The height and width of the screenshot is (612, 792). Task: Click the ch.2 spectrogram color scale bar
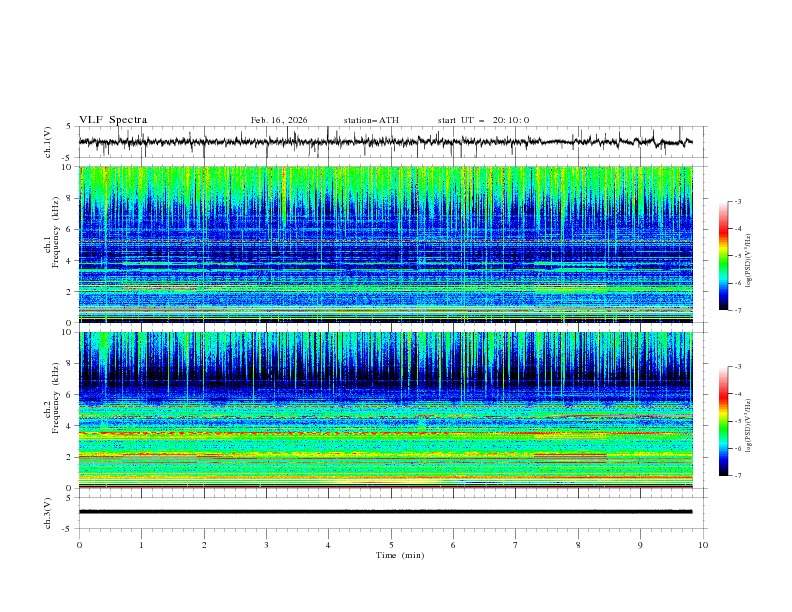coord(723,421)
